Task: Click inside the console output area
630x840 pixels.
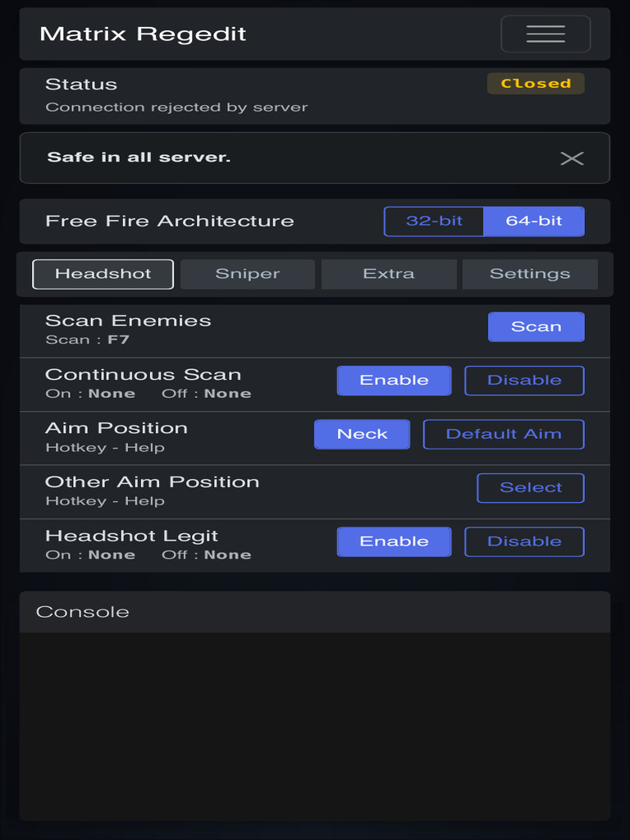Action: [315, 726]
